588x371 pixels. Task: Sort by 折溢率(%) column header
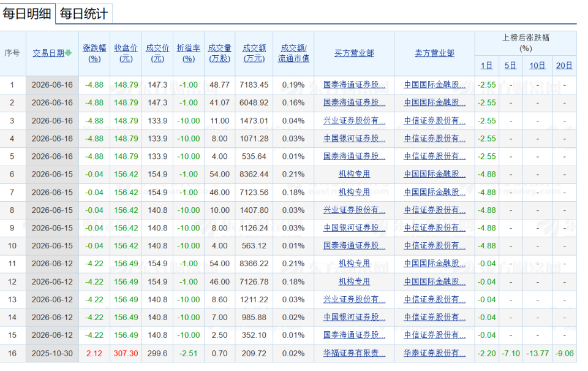pyautogui.click(x=189, y=53)
